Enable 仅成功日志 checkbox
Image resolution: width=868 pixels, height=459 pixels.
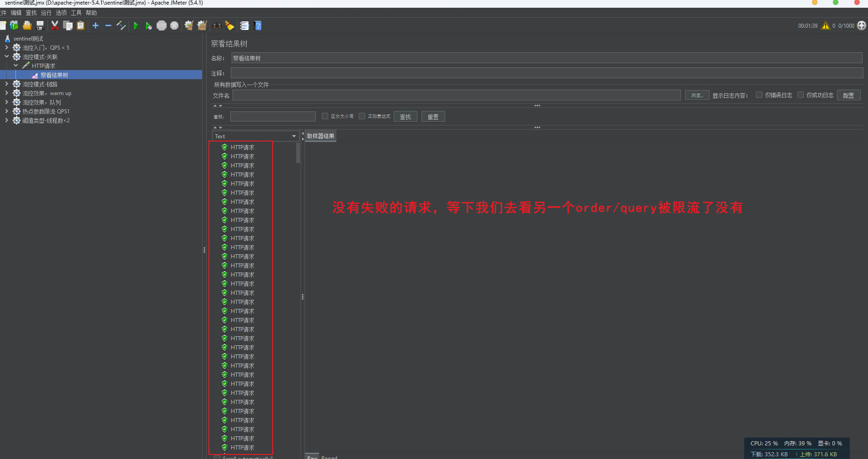click(801, 95)
